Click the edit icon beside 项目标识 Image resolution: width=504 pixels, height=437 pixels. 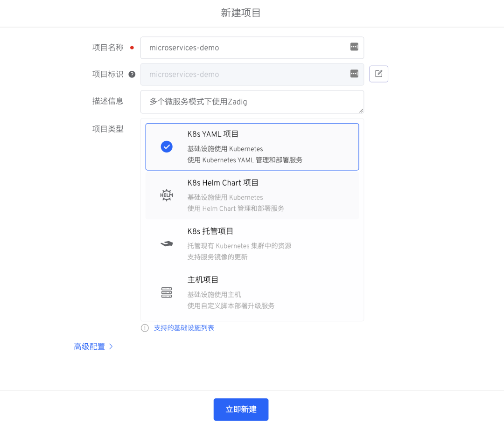(378, 74)
